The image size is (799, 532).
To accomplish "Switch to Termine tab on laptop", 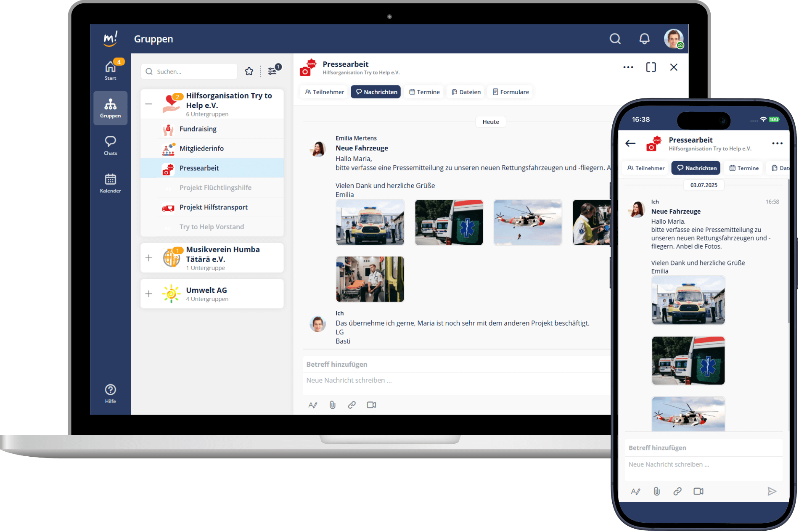I will point(424,92).
